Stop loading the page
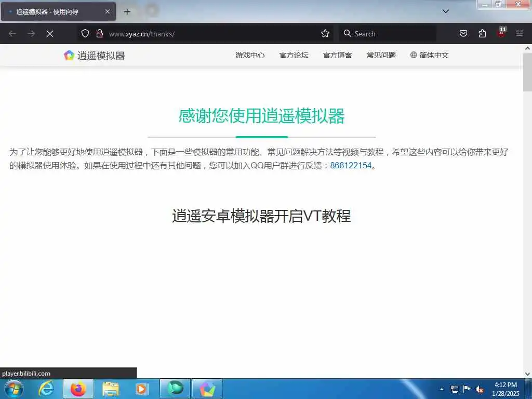The height and width of the screenshot is (399, 532). [x=50, y=34]
